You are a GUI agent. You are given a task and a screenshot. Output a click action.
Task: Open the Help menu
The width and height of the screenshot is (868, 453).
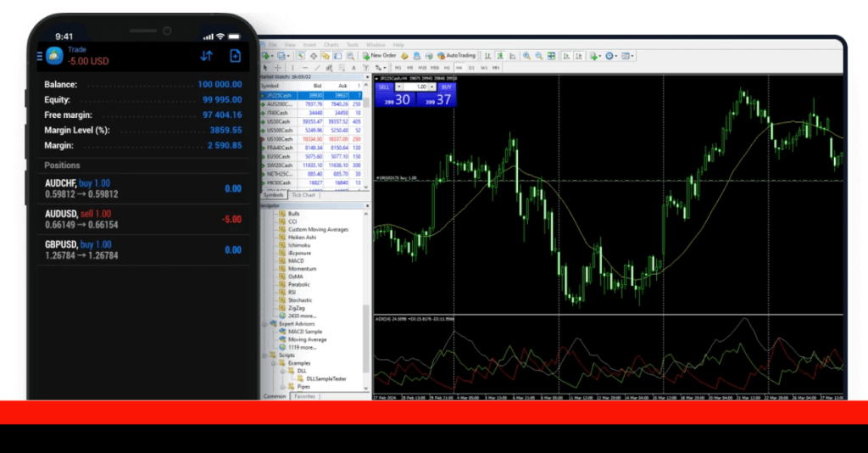[x=398, y=45]
